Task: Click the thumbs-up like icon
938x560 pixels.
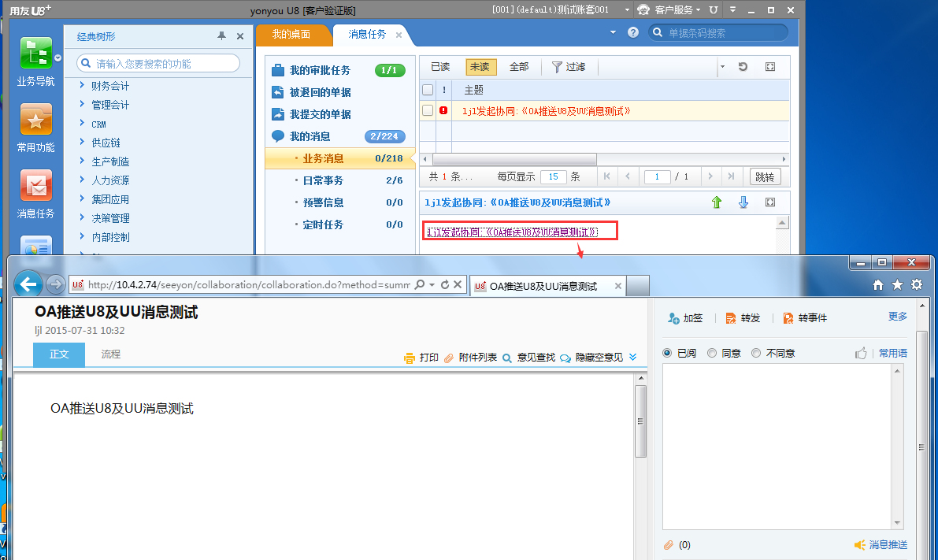Action: coord(861,353)
